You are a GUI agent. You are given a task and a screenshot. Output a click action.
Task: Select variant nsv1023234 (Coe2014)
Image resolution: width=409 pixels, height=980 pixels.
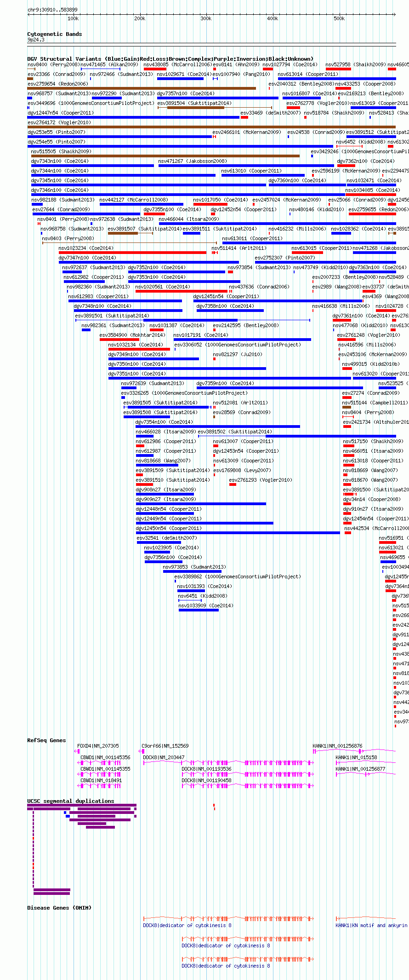click(86, 248)
